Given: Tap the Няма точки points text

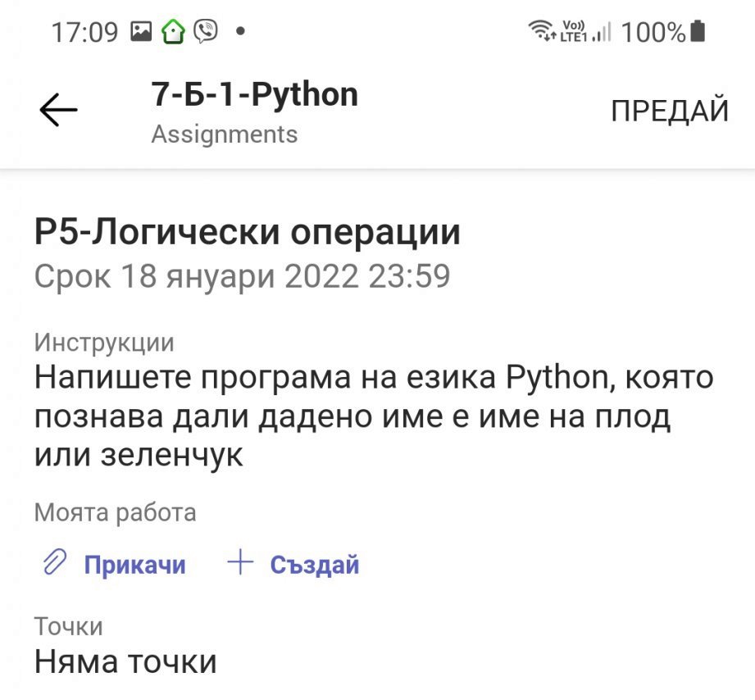Looking at the screenshot, I should (125, 661).
